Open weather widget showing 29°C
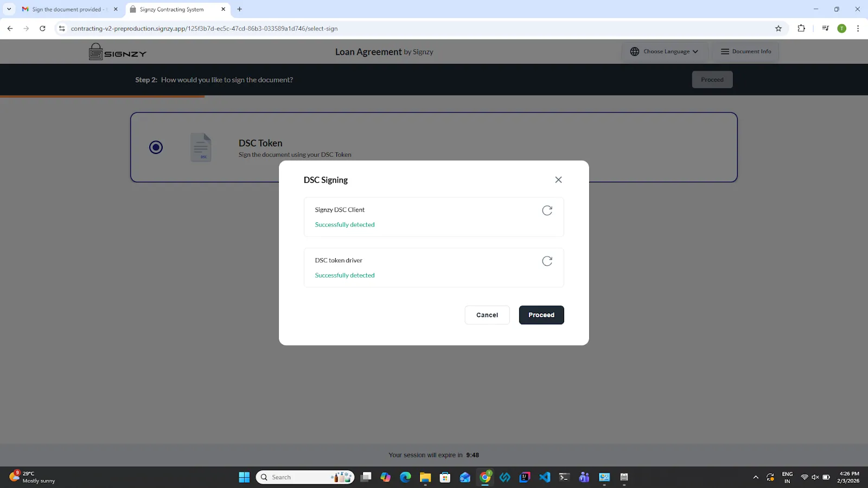Viewport: 868px width, 488px height. pos(33,477)
